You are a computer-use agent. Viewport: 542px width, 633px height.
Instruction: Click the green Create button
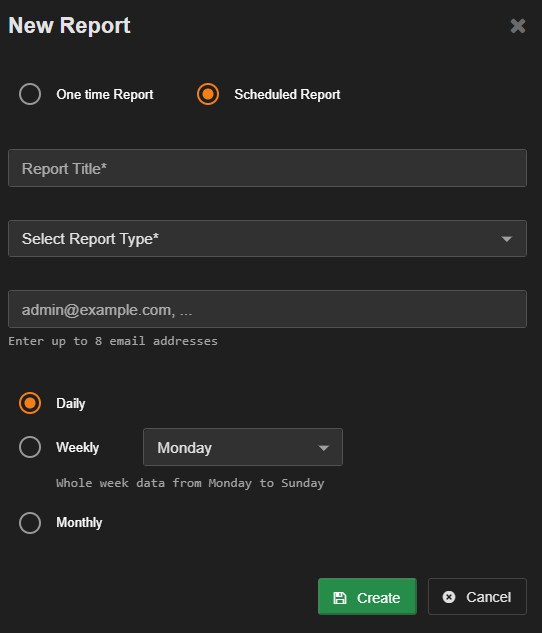367,597
